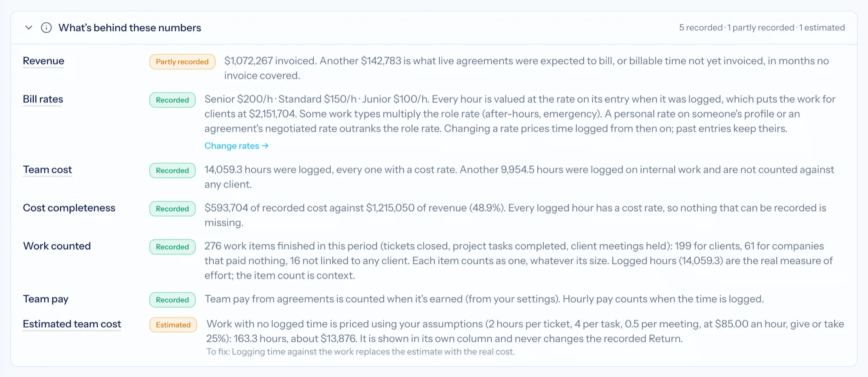Click the Recorded badge beside Team cost
Screen dimensions: 868x377
click(172, 170)
